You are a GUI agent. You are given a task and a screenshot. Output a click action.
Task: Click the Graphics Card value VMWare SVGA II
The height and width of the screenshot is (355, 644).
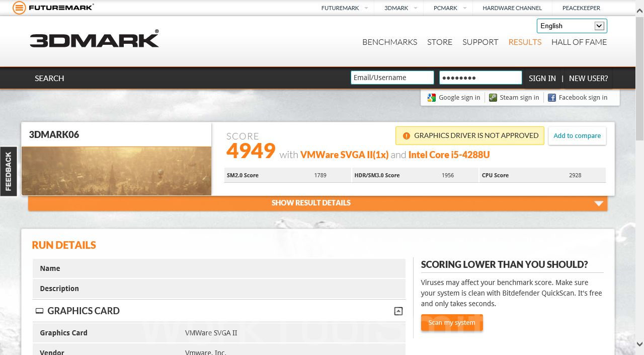(211, 333)
